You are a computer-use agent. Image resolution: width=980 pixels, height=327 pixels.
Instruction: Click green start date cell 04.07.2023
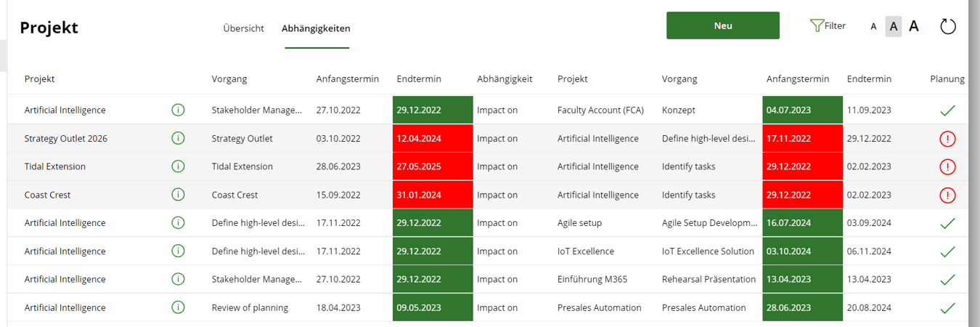[802, 110]
